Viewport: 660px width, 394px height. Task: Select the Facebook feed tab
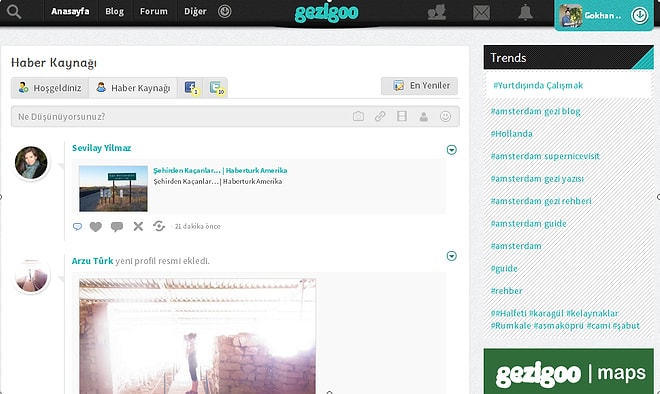coord(191,88)
